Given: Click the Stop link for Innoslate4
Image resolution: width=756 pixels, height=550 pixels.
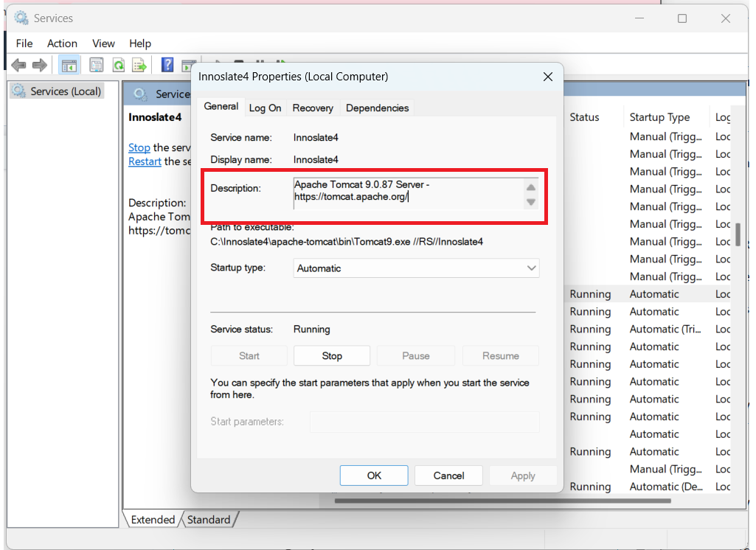Looking at the screenshot, I should click(x=139, y=147).
